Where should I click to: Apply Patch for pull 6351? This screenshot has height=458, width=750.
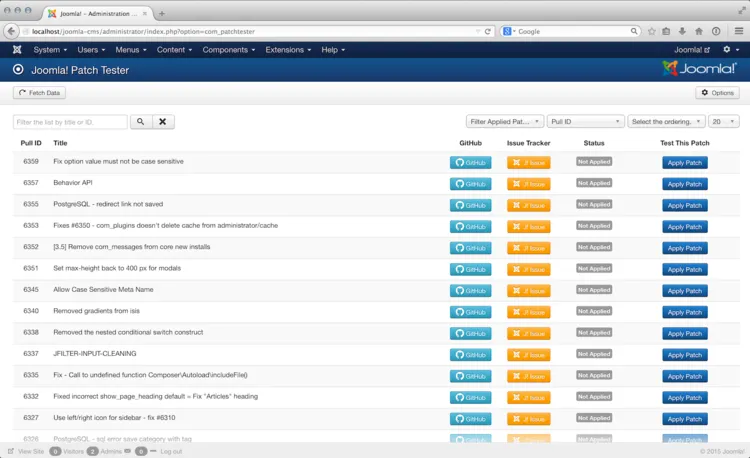[684, 270]
